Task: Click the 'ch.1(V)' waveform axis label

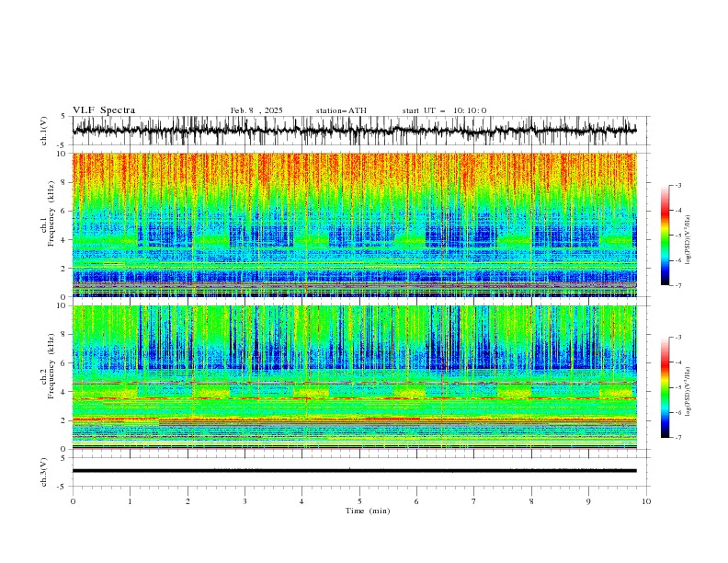Action: tap(44, 131)
